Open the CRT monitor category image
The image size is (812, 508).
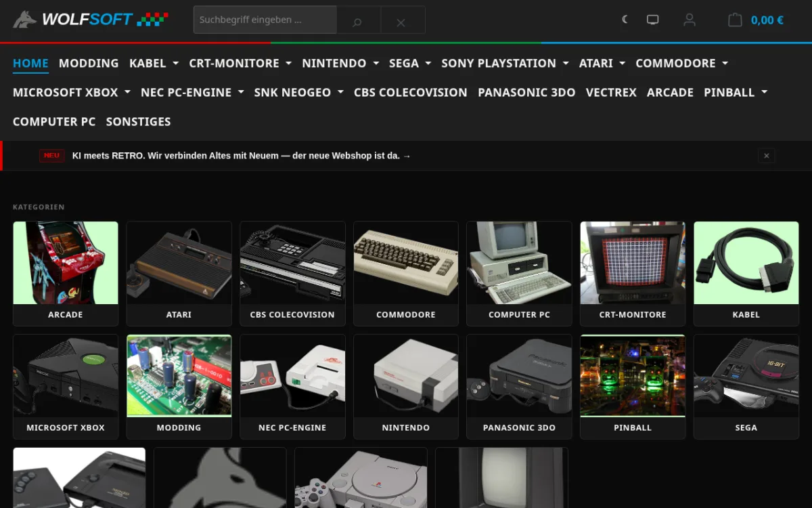633,263
